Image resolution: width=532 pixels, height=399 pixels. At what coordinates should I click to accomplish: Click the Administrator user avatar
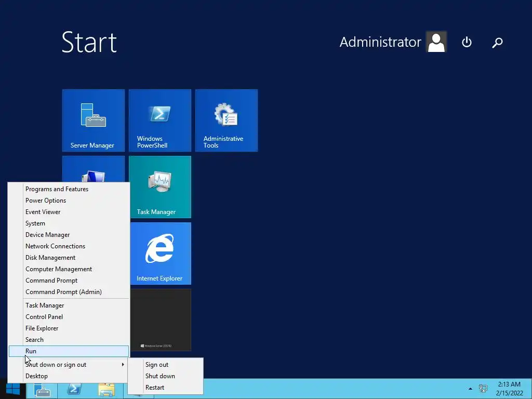tap(436, 42)
